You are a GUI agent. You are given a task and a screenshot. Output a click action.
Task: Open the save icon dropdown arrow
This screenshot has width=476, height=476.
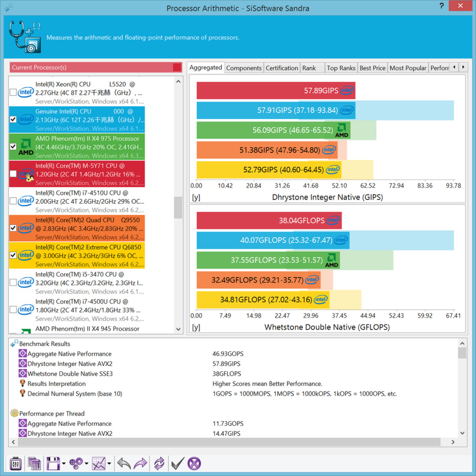64,463
